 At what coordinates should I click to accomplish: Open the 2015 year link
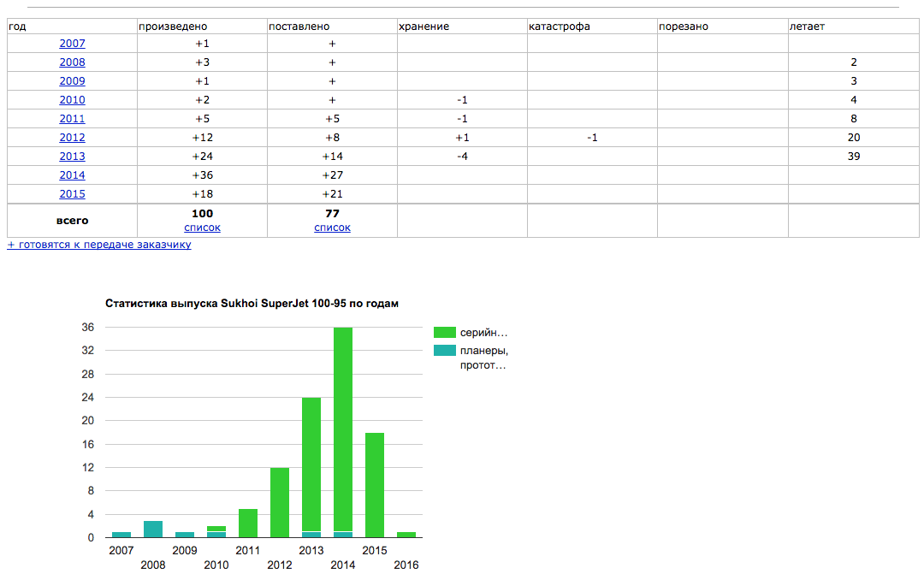click(x=72, y=194)
